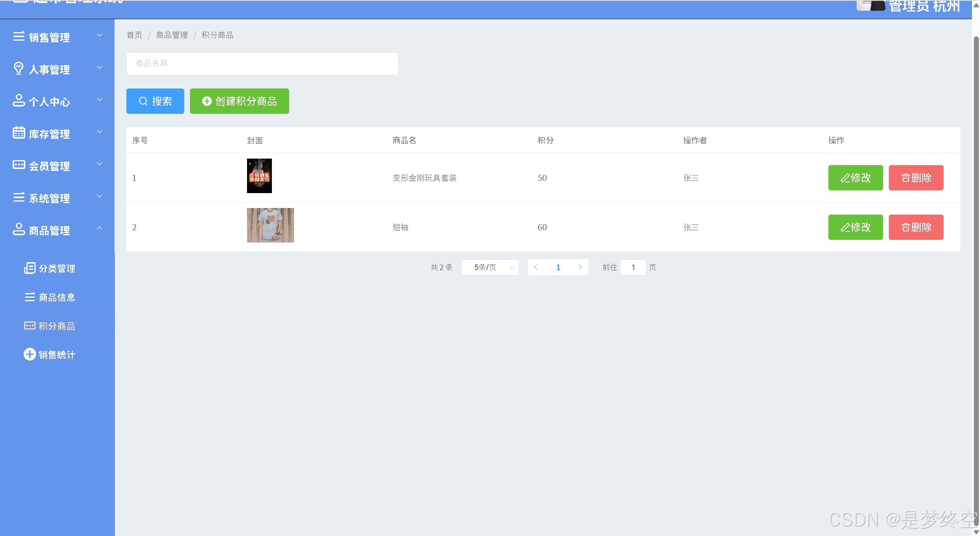Expand the 库存管理 submenu chevron
The image size is (980, 536).
[x=100, y=132]
